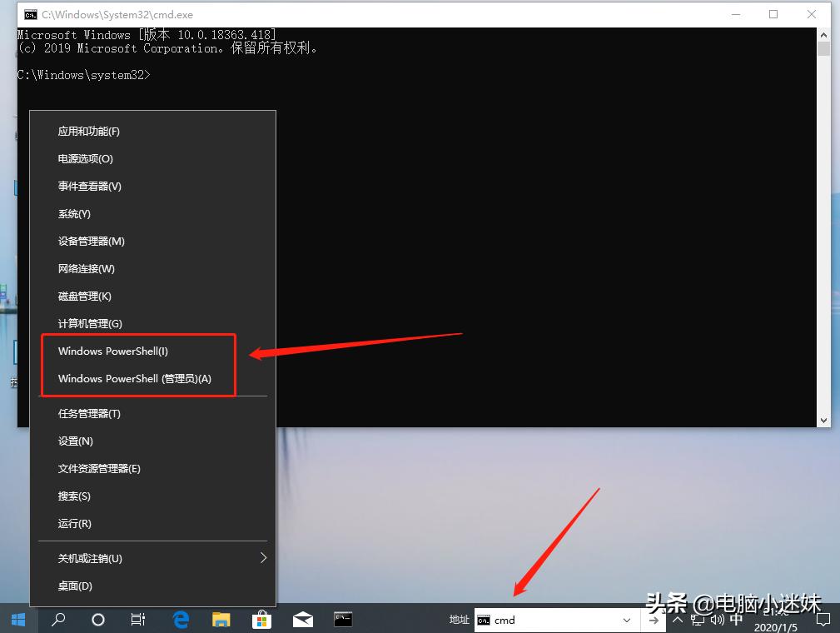Open the cmd address bar dropdown
The image size is (840, 633).
tap(629, 620)
